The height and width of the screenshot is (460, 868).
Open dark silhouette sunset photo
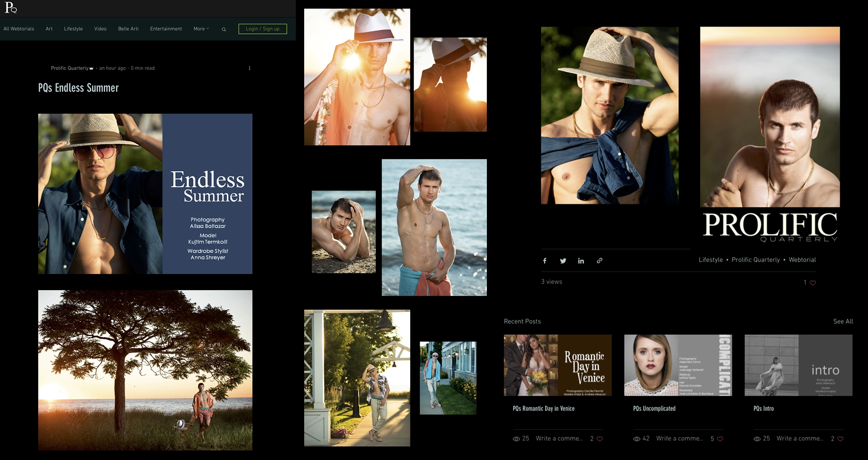click(450, 85)
